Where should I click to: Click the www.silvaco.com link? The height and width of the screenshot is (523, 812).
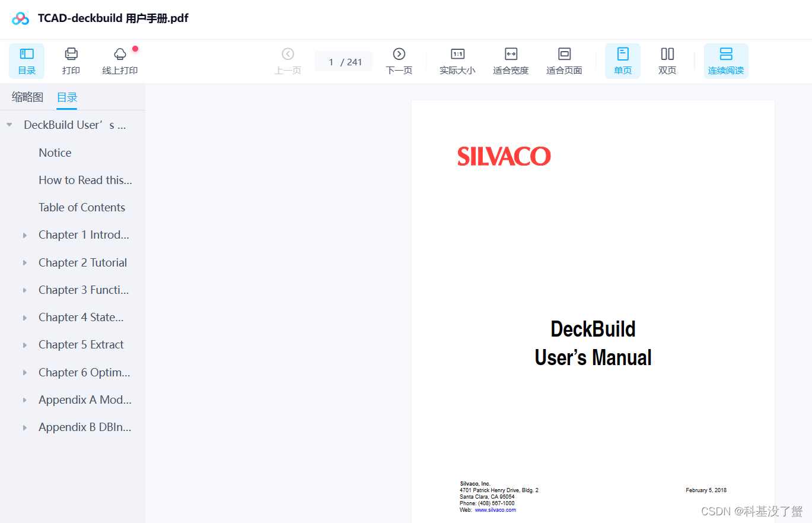point(495,510)
